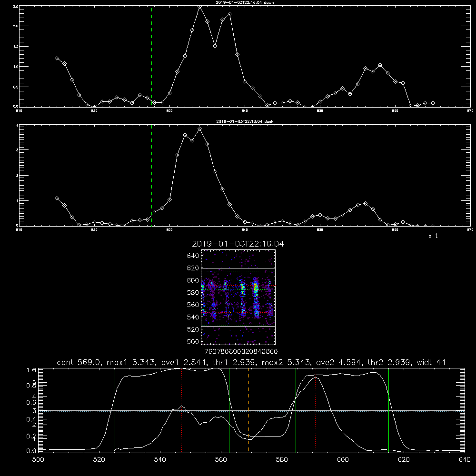Click the '560' y-axis label of the spectrogram
The height and width of the screenshot is (476, 476).
click(193, 305)
